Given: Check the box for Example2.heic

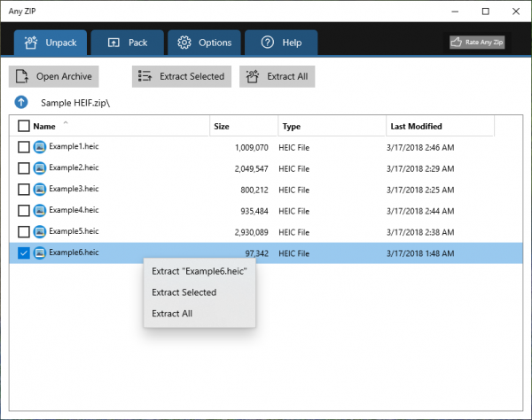Looking at the screenshot, I should coord(24,168).
